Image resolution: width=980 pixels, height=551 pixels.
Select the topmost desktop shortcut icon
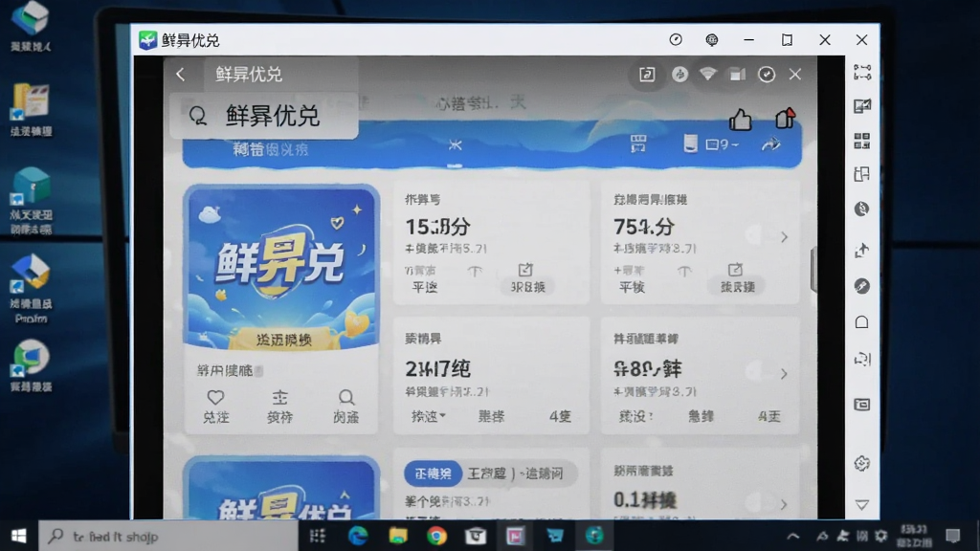point(30,26)
